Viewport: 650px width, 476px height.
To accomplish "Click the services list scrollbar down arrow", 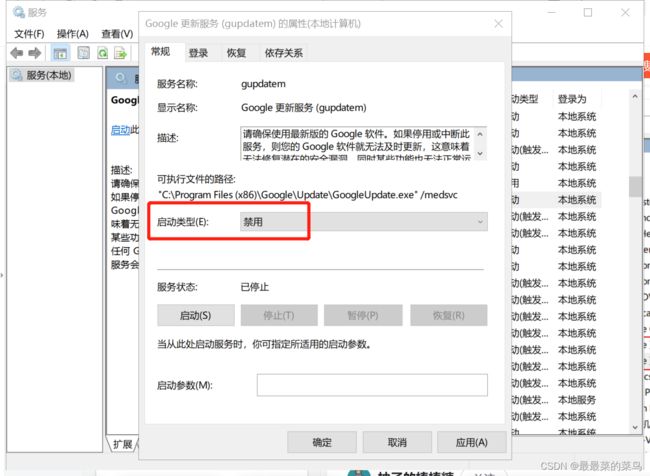I will (x=635, y=427).
